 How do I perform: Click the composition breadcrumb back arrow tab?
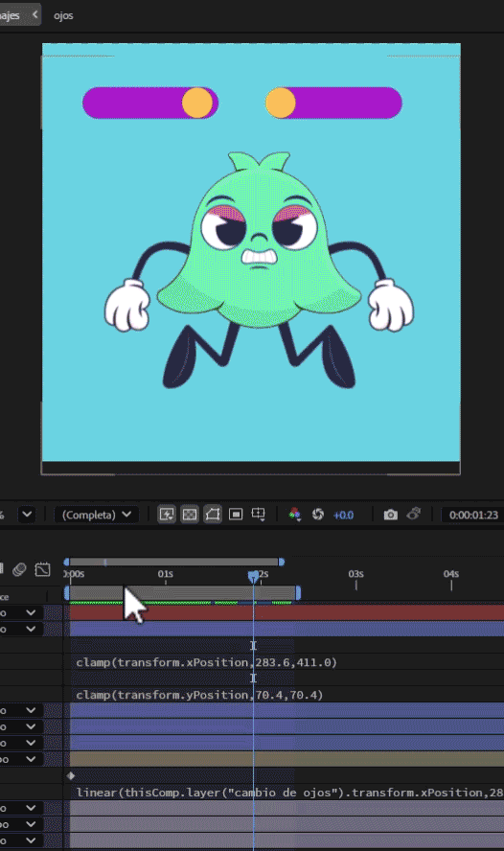pyautogui.click(x=34, y=14)
